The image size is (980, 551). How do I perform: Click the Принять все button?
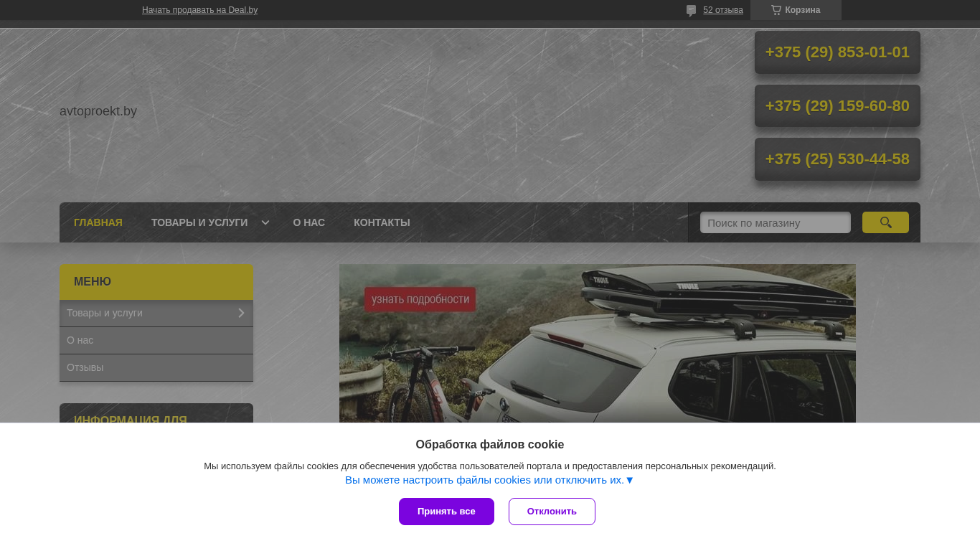(x=446, y=512)
